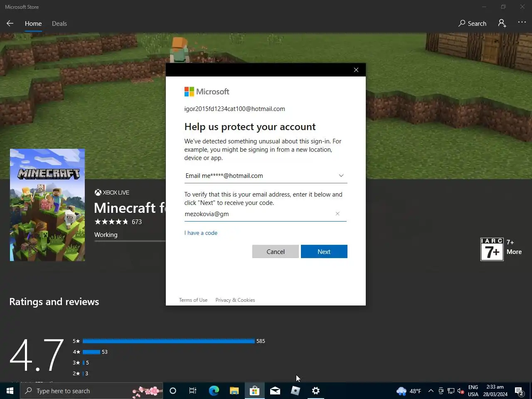This screenshot has height=399, width=532.
Task: Switch the ENG USIA input language indicator
Action: click(x=473, y=391)
